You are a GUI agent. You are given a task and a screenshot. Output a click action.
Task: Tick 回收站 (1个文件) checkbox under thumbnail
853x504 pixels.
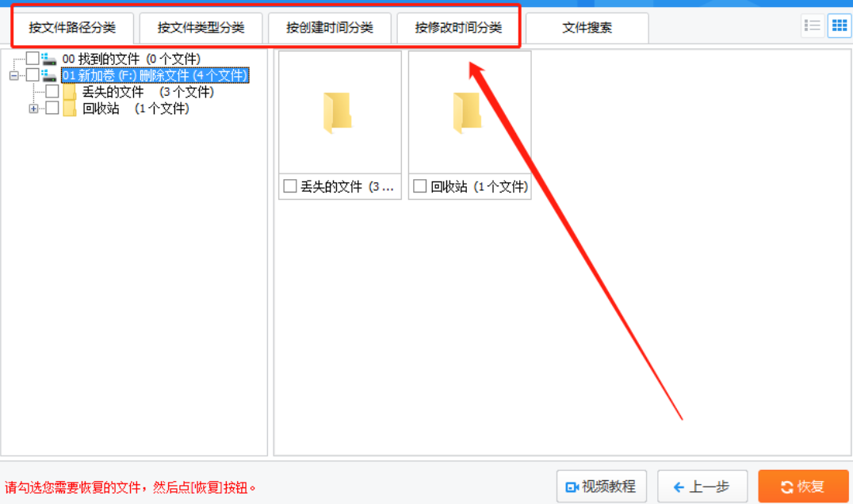point(420,186)
